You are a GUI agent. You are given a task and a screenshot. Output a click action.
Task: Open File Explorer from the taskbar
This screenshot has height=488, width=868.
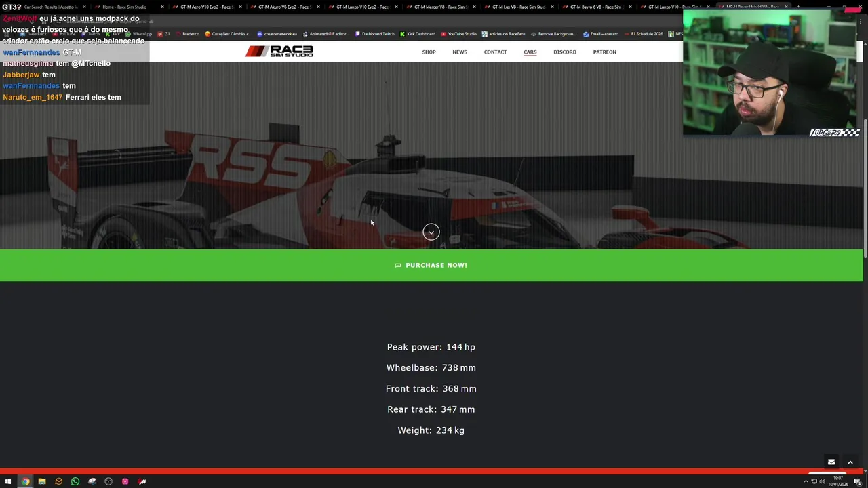[42, 481]
